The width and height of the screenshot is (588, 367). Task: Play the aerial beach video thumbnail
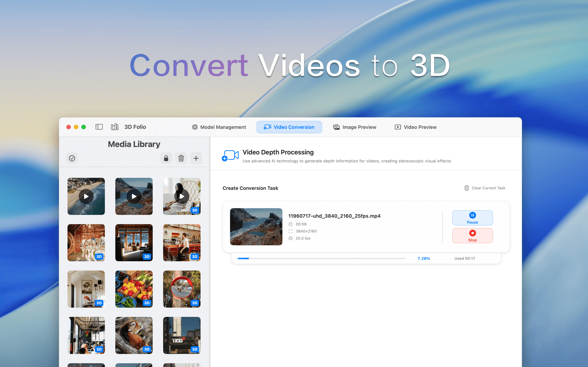pyautogui.click(x=86, y=196)
